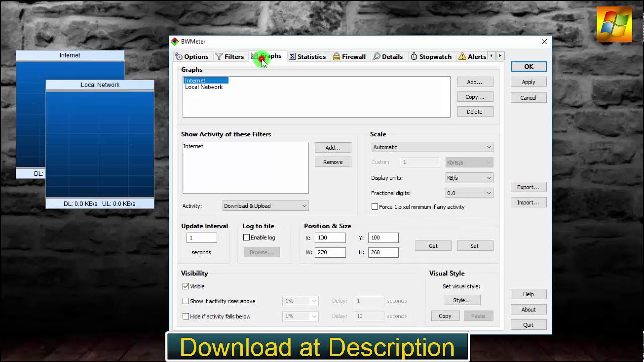
Task: Enable the Visible checkbox
Action: pos(186,286)
